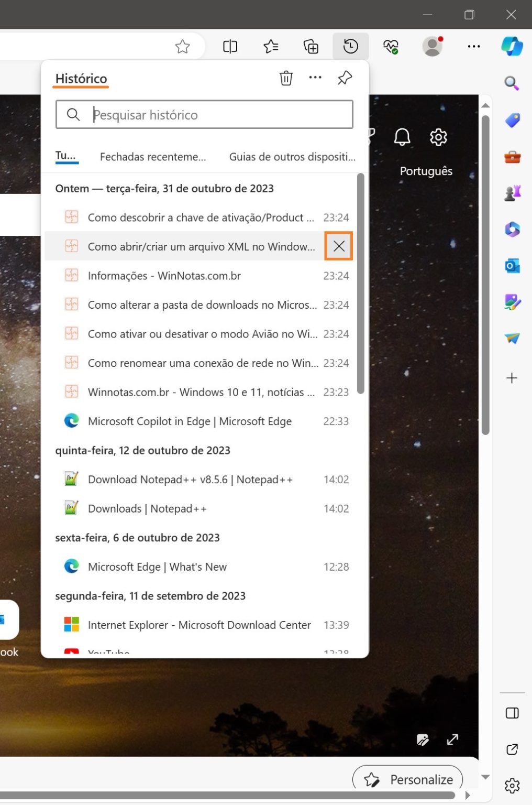Open Copilot from the sidebar
532x805 pixels.
coord(512,46)
